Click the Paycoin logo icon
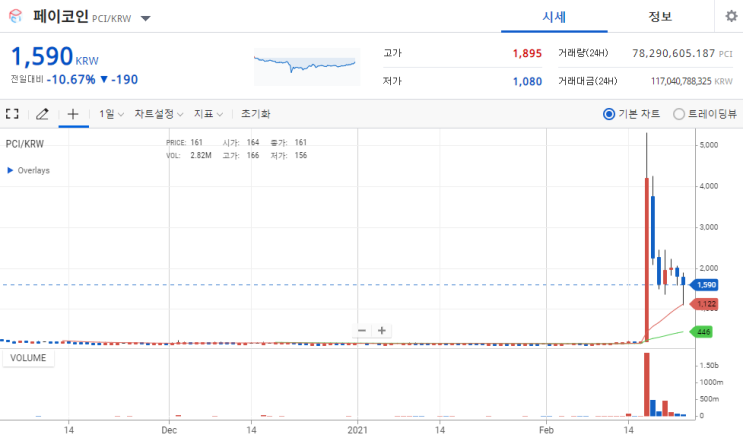This screenshot has height=441, width=743. pos(16,17)
